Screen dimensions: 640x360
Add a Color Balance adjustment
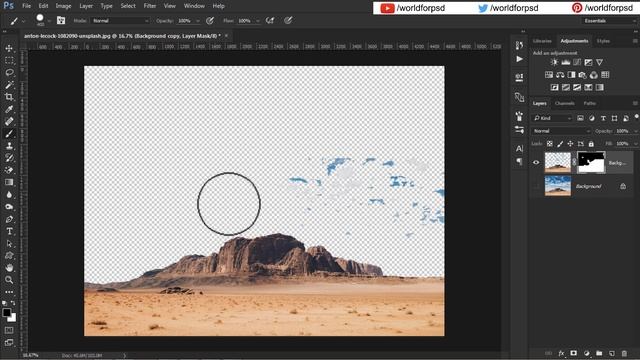point(560,75)
